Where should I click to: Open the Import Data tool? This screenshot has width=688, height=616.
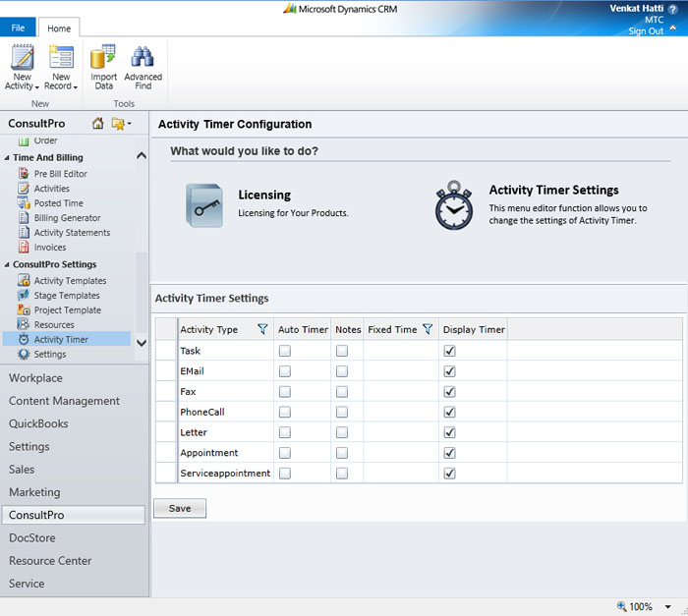point(103,59)
